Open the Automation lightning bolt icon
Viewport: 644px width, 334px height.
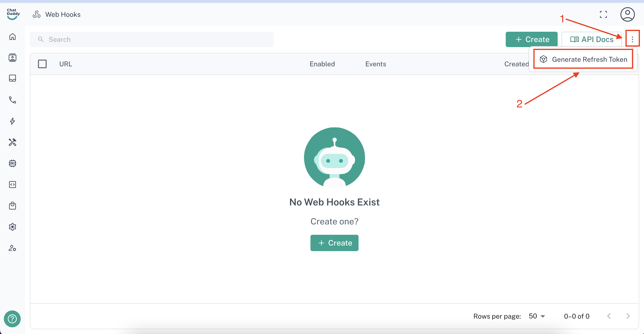13,121
